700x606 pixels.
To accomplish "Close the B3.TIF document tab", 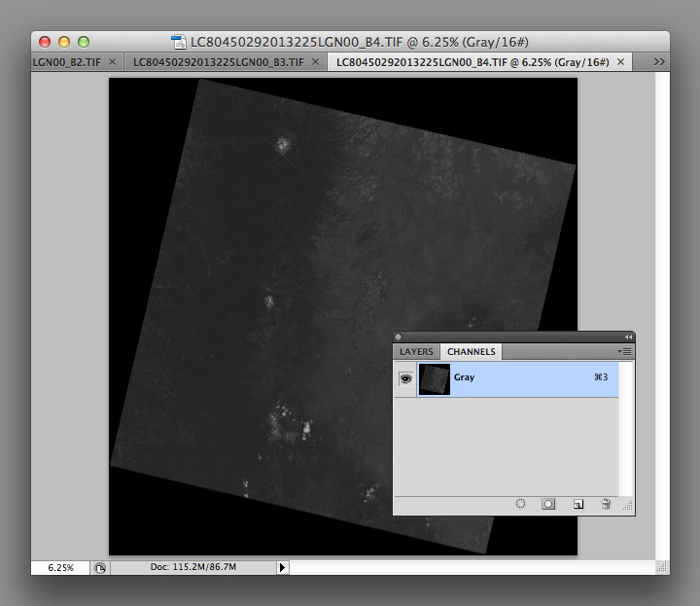I will click(315, 61).
